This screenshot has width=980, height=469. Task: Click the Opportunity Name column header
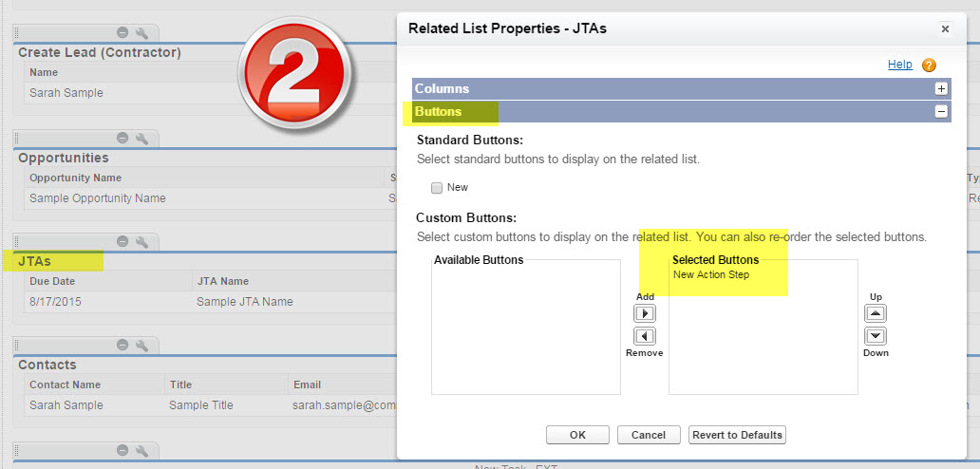coord(75,178)
